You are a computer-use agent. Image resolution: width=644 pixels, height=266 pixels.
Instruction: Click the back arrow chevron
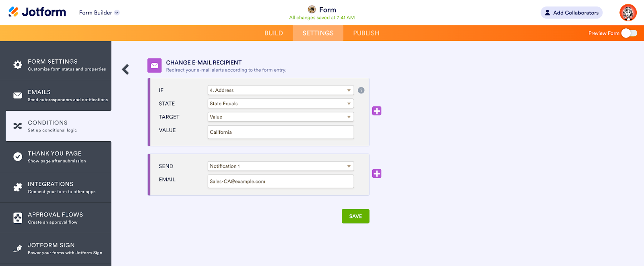[x=126, y=70]
